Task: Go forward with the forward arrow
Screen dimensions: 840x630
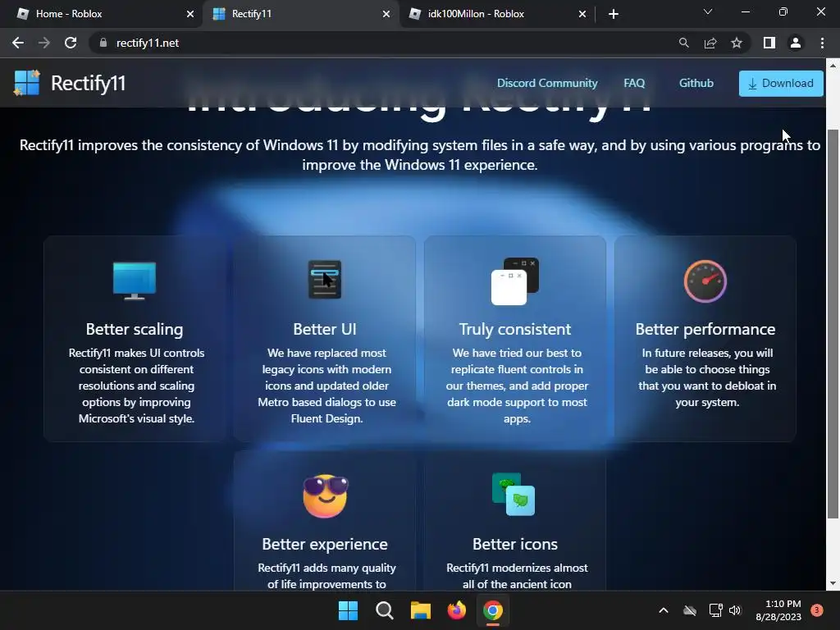Action: click(44, 43)
